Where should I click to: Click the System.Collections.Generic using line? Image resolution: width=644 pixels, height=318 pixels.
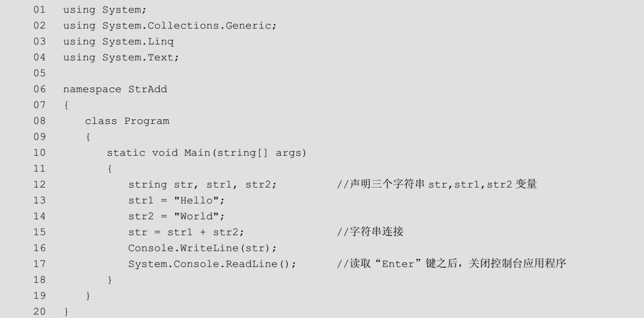[169, 26]
